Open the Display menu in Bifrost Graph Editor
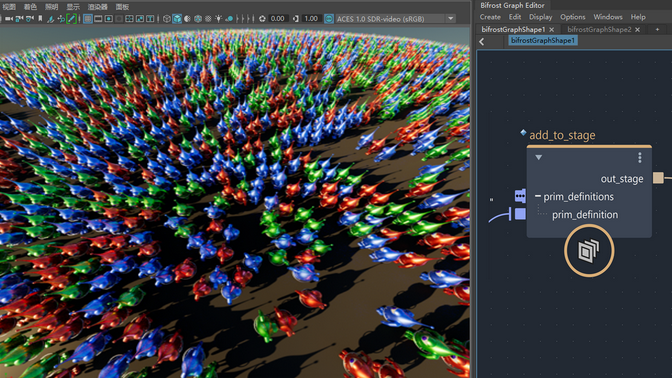This screenshot has width=672, height=378. (540, 17)
